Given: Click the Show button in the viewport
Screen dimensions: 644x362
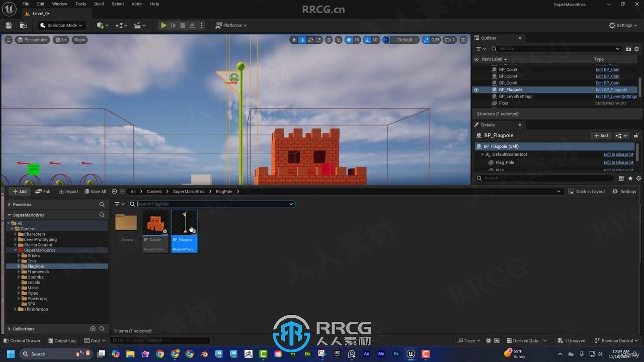Looking at the screenshot, I should tap(79, 40).
